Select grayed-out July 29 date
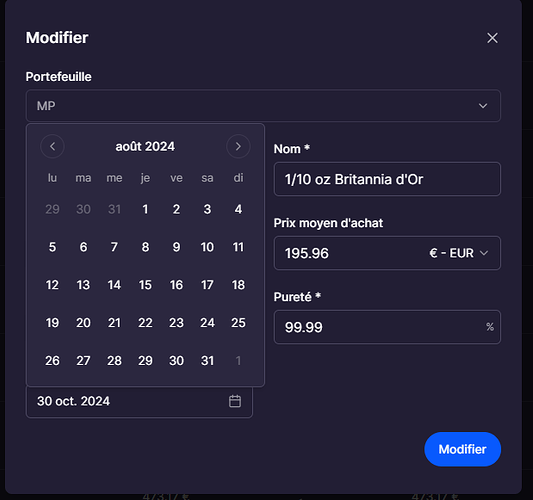 (x=52, y=209)
